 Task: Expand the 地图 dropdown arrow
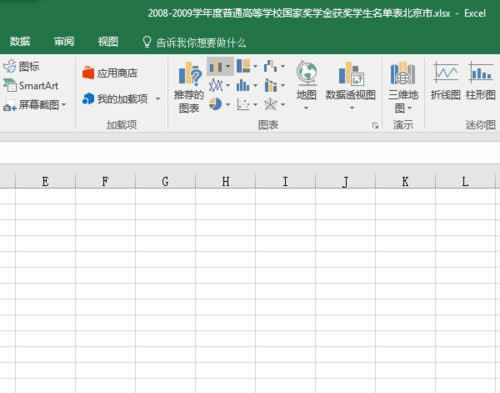306,108
